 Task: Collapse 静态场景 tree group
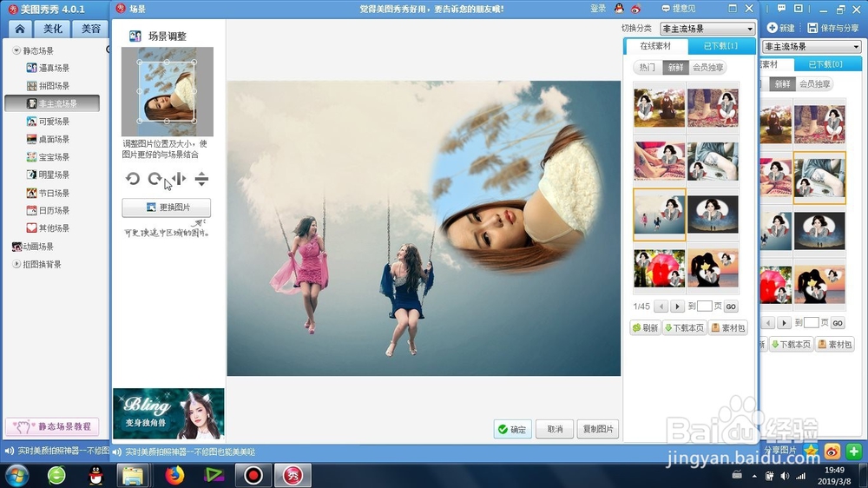[x=16, y=50]
